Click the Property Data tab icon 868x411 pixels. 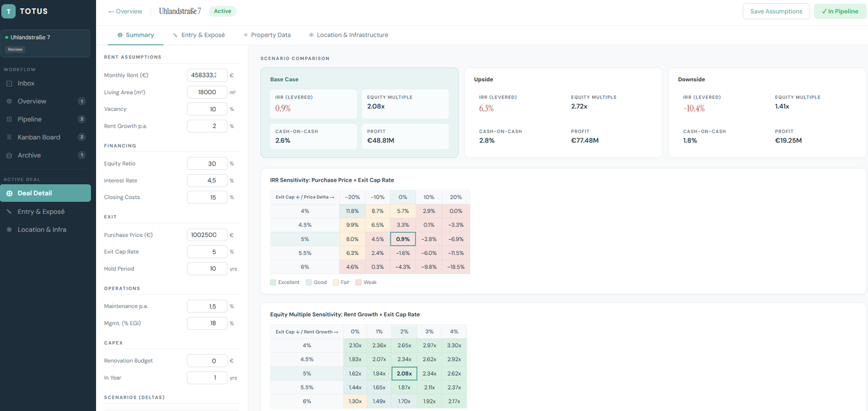246,35
